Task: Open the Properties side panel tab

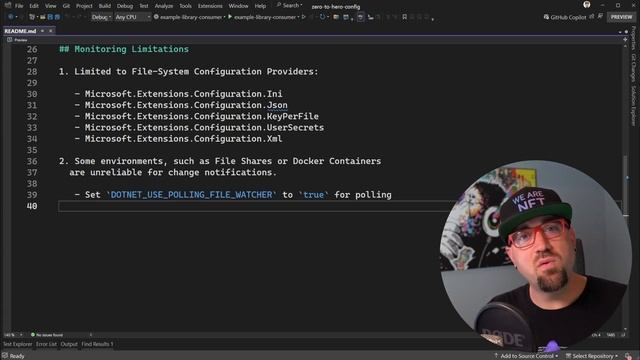Action: (633, 38)
